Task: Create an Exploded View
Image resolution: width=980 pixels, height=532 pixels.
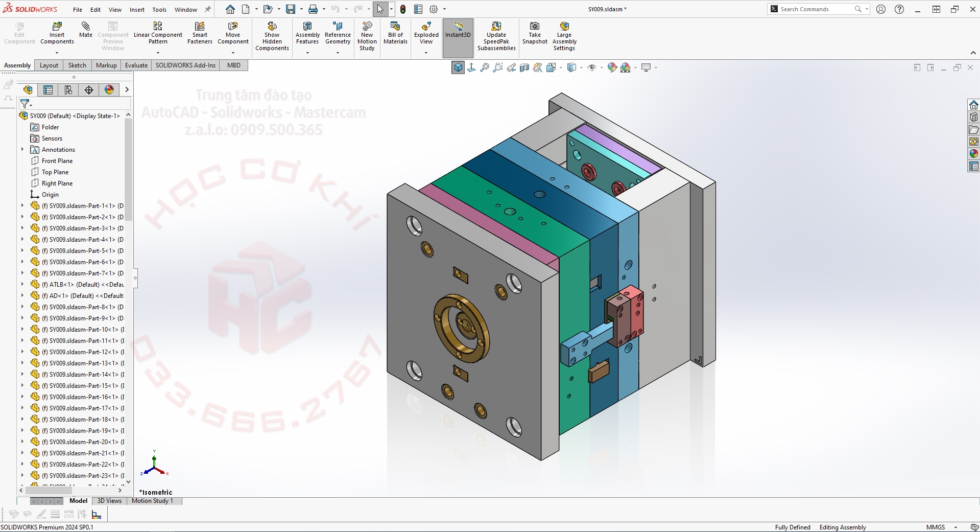Action: 426,33
